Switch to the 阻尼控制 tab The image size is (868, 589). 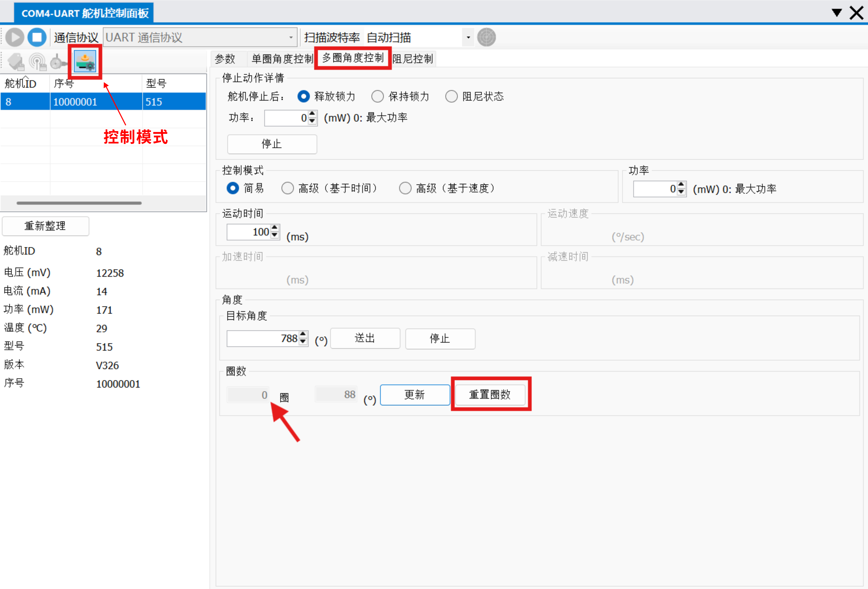pos(412,59)
